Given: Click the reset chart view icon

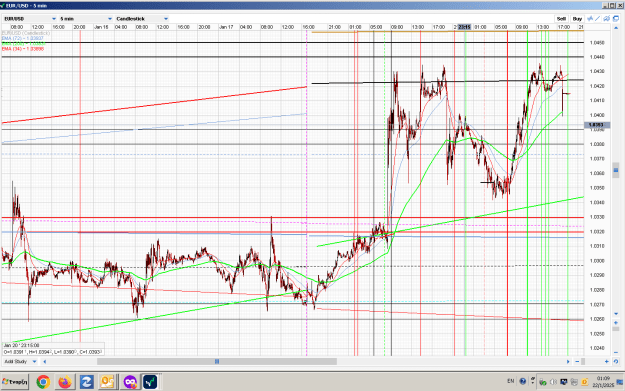Looking at the screenshot, I should (616, 362).
